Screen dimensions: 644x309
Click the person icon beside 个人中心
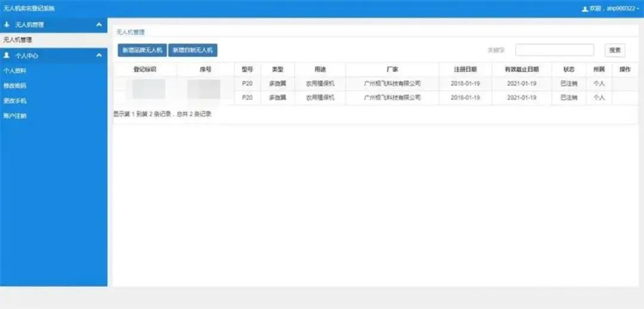click(x=7, y=55)
